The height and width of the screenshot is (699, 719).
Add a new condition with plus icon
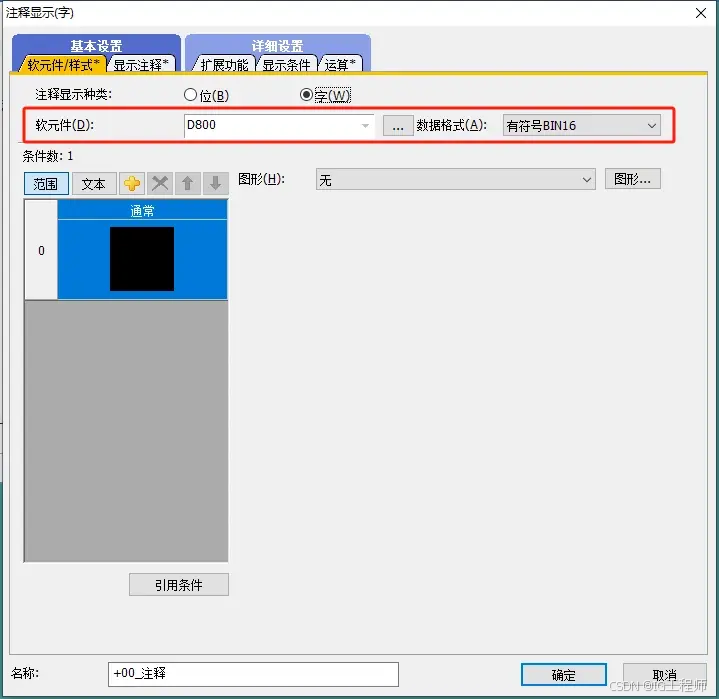coord(132,183)
